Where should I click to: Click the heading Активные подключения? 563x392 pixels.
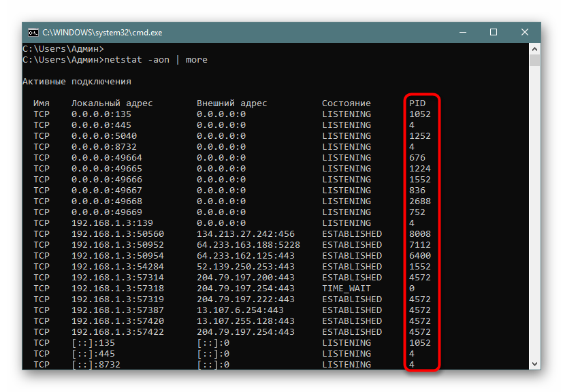coord(77,82)
